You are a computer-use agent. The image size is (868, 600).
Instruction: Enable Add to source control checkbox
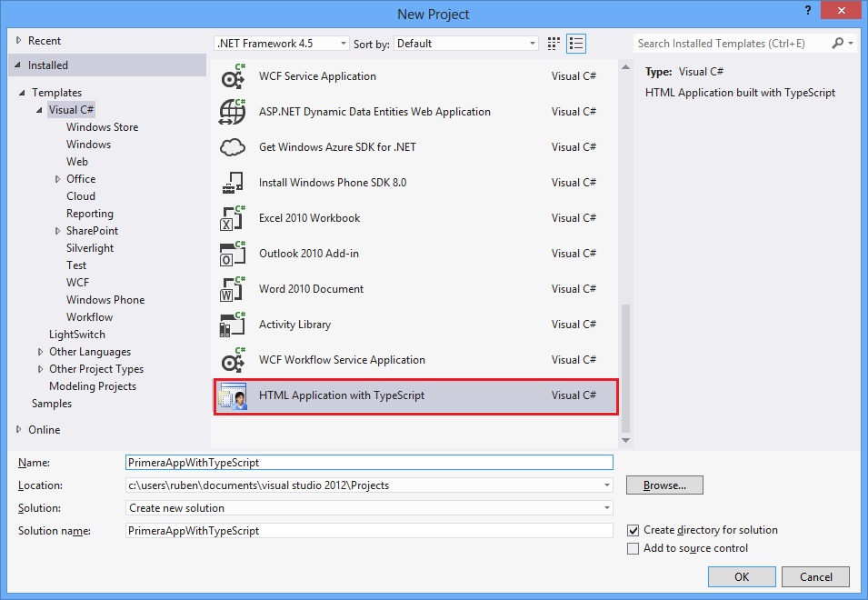click(633, 548)
